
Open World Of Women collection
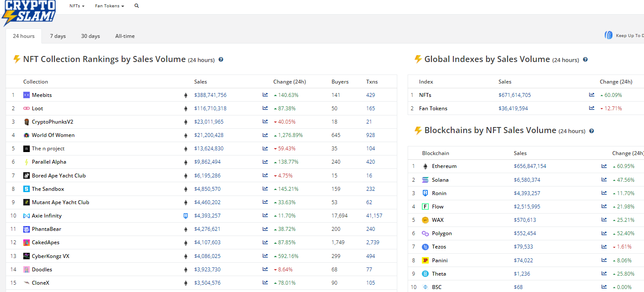pyautogui.click(x=53, y=135)
